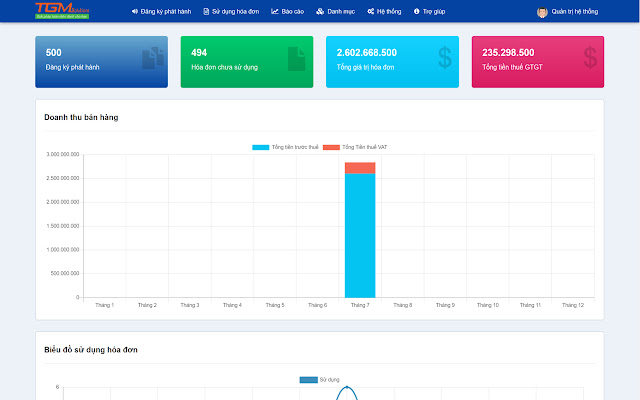Image resolution: width=640 pixels, height=400 pixels.
Task: Click the user avatar picture
Action: pyautogui.click(x=542, y=12)
